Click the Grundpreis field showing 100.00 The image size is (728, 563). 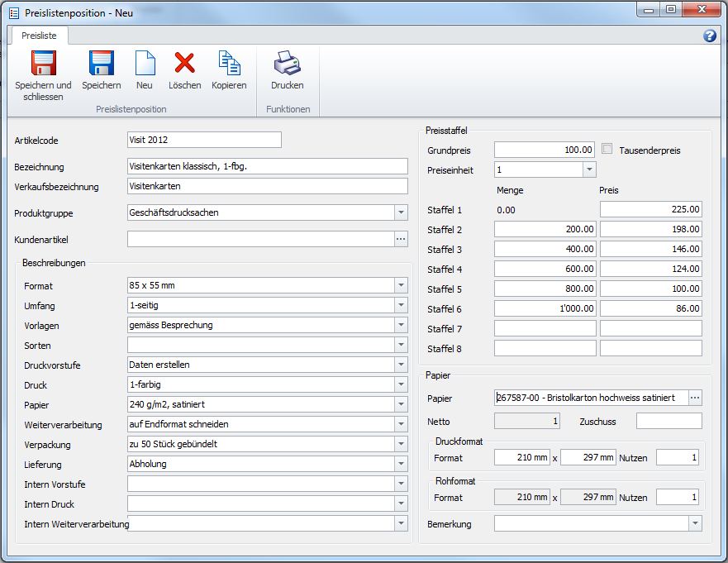(544, 150)
